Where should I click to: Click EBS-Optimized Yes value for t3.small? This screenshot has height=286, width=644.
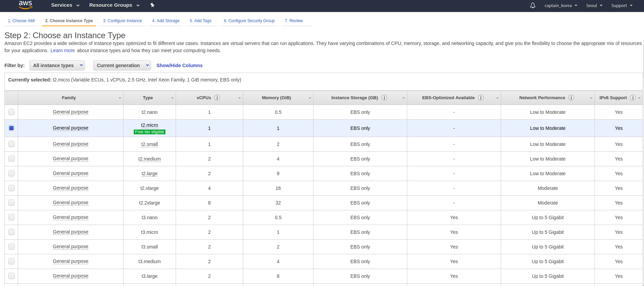pos(454,247)
